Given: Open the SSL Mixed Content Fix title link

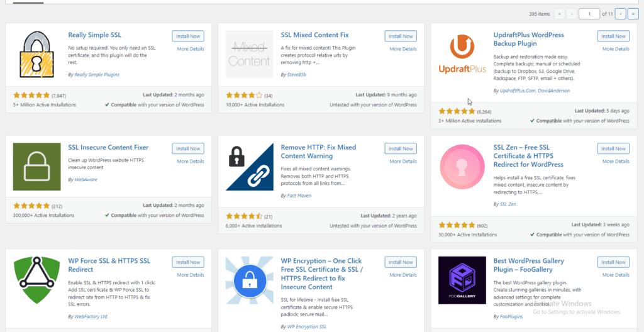Looking at the screenshot, I should [314, 35].
